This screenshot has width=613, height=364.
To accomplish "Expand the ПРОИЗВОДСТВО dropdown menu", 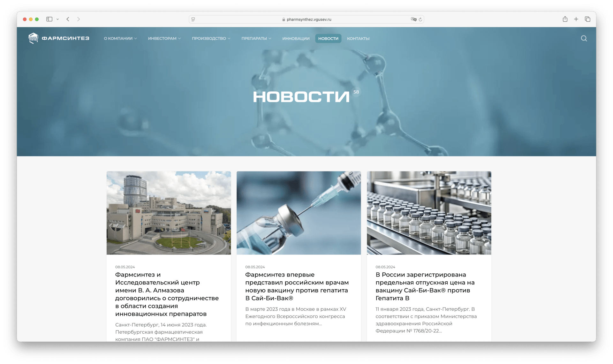I will 211,38.
